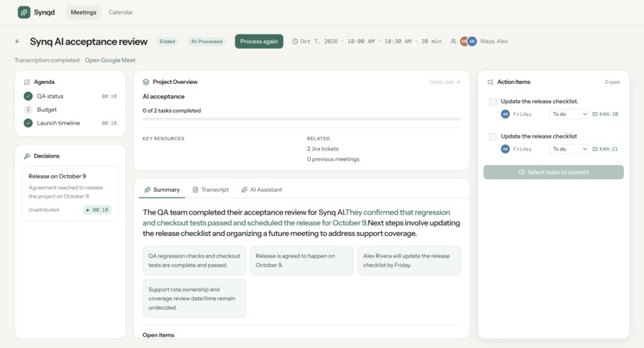This screenshot has height=348, width=644.
Task: Click the document icon on Transcript tab
Action: [x=196, y=190]
